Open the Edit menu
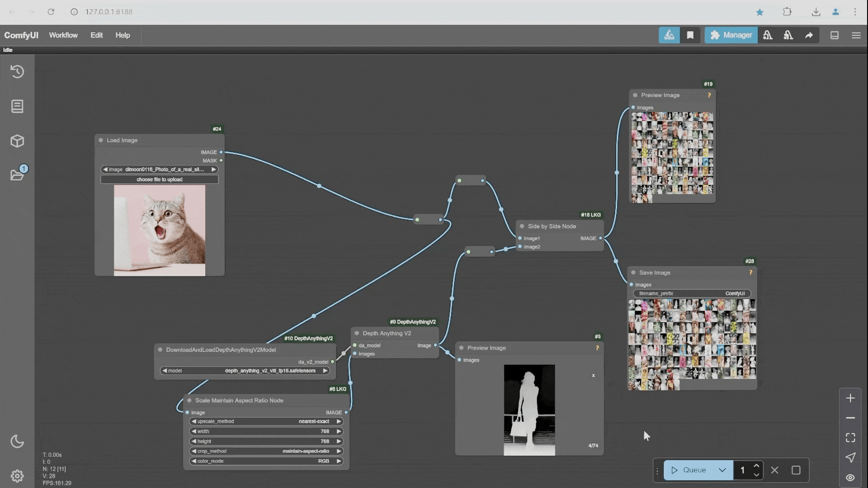 click(96, 35)
